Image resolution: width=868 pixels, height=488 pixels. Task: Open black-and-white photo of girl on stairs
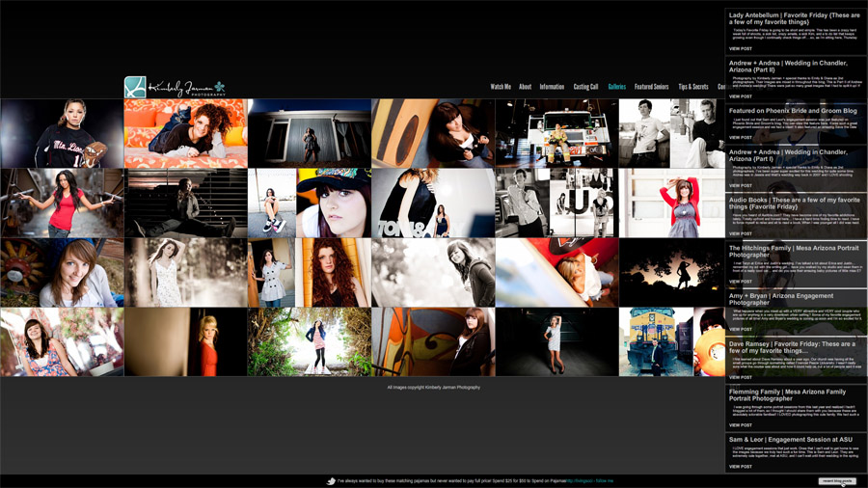pyautogui.click(x=186, y=203)
